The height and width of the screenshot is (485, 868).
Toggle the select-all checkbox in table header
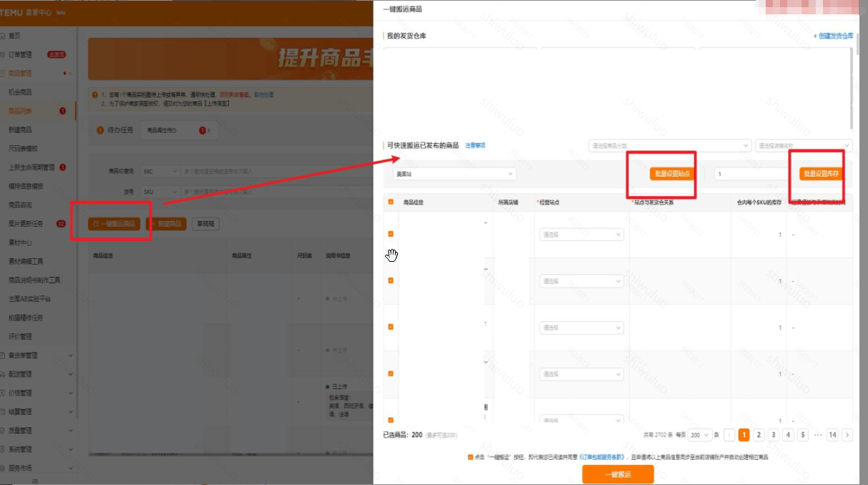pyautogui.click(x=391, y=202)
